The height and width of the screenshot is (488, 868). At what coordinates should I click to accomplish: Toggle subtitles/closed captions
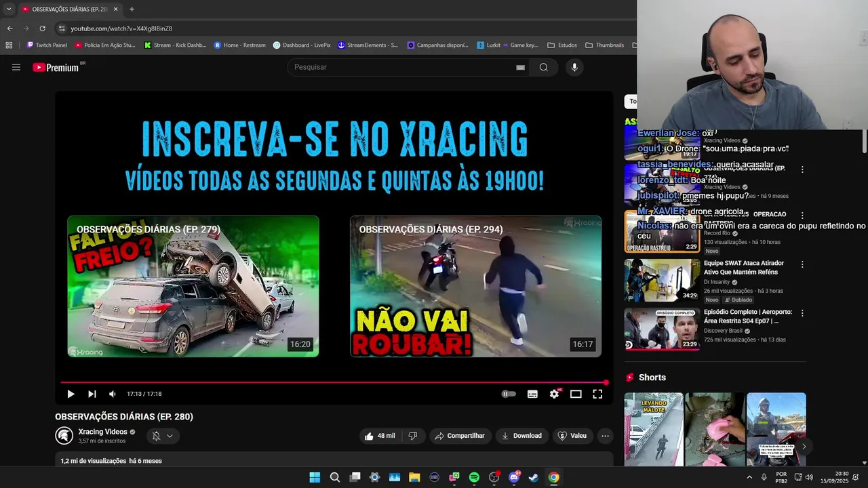[533, 394]
